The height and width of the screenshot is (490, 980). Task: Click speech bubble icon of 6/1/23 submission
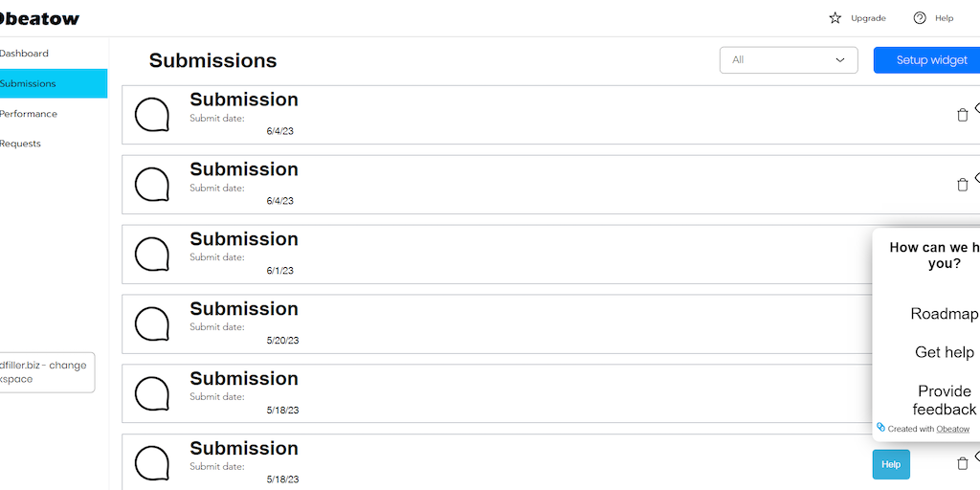[152, 255]
